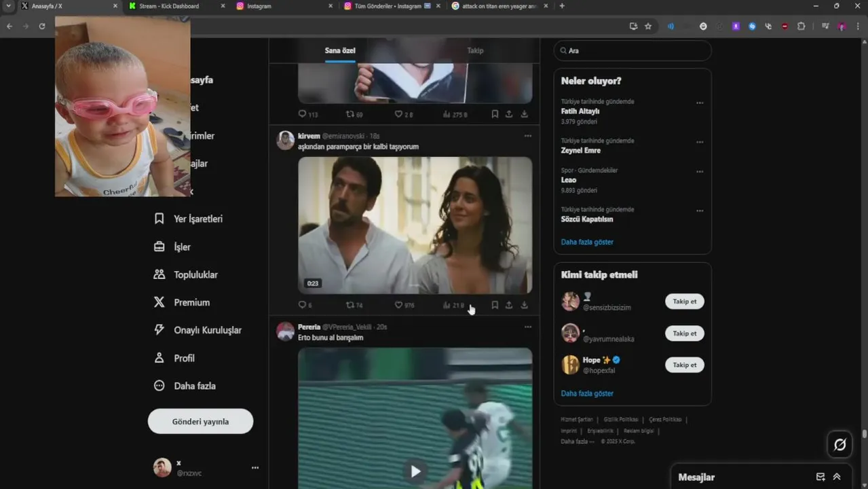Viewport: 868px width, 489px height.
Task: Download video from kirvem's post
Action: [x=524, y=306]
